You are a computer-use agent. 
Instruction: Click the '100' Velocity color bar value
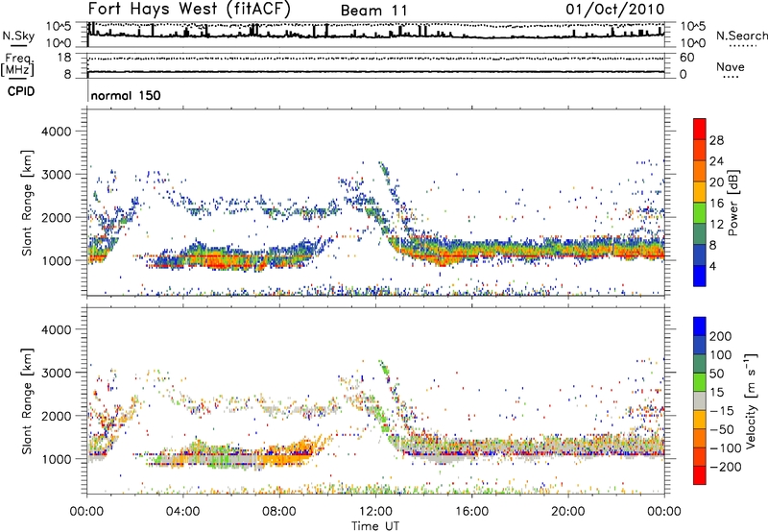(x=721, y=354)
